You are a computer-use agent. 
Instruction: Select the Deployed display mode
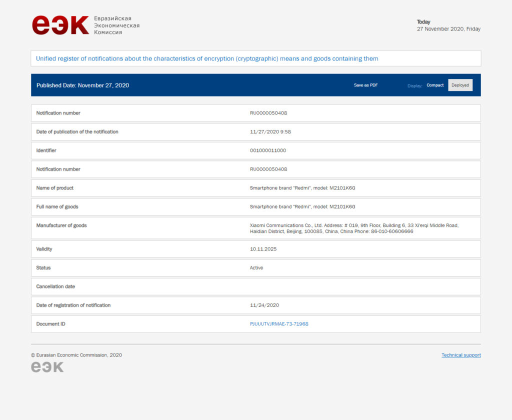point(459,85)
